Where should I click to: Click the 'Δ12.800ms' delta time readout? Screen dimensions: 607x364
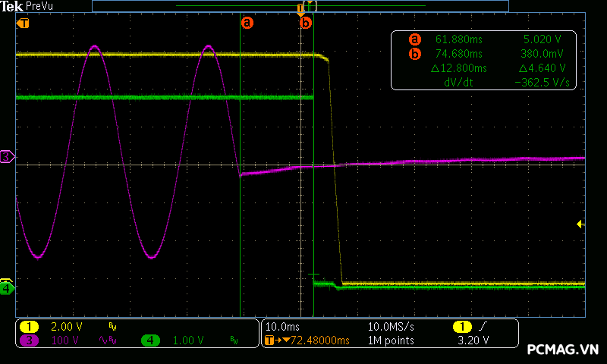pyautogui.click(x=459, y=68)
